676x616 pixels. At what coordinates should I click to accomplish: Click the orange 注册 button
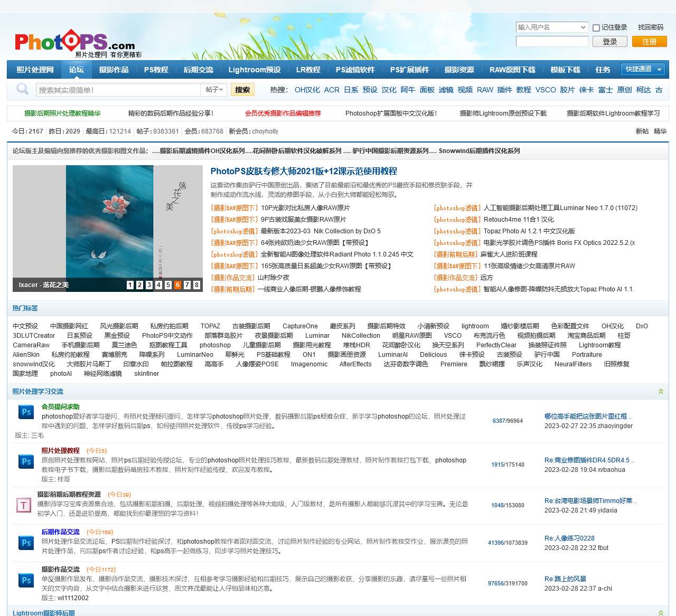point(649,42)
